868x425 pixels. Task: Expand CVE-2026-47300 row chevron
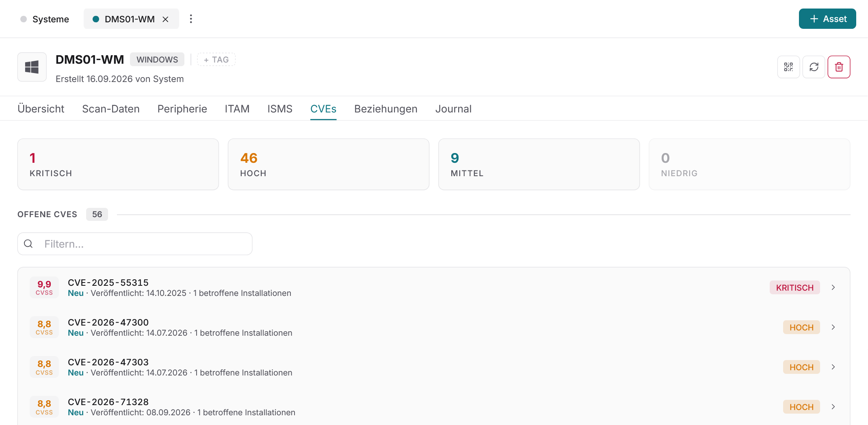coord(833,327)
